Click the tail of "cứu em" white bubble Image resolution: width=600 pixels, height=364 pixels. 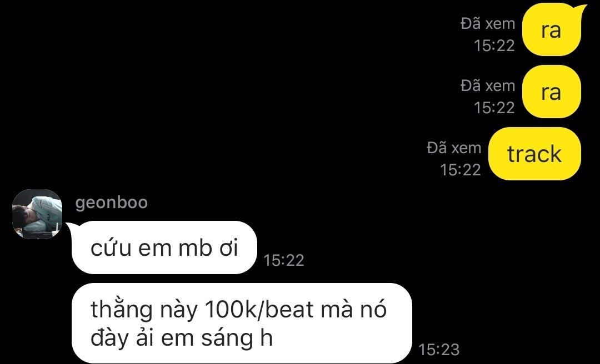pyautogui.click(x=72, y=227)
